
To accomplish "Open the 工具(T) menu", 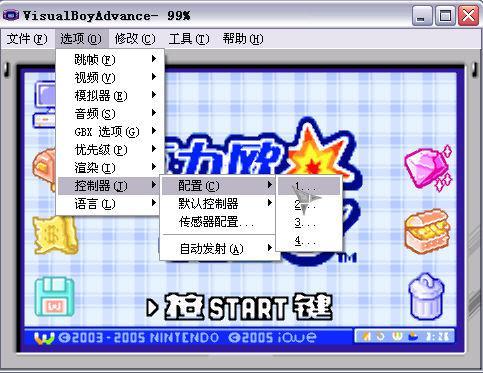I will (x=189, y=39).
